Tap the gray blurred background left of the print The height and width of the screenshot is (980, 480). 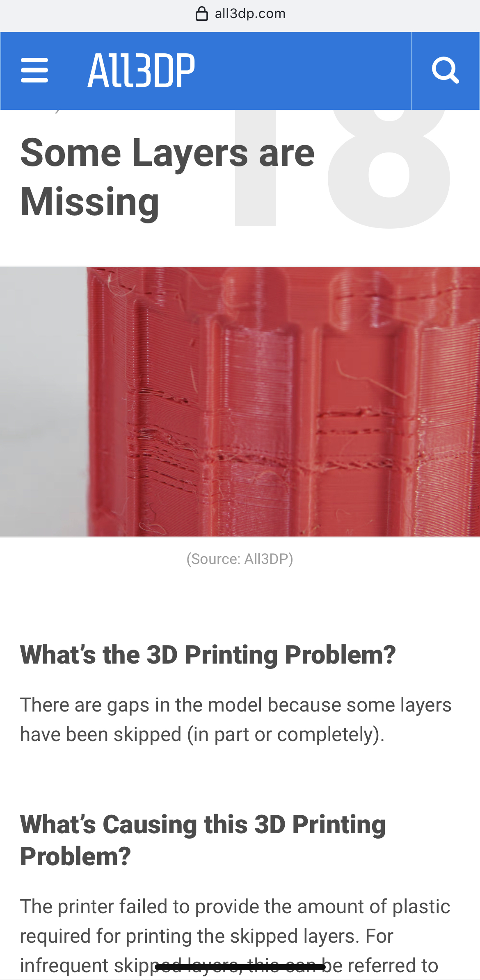point(43,402)
